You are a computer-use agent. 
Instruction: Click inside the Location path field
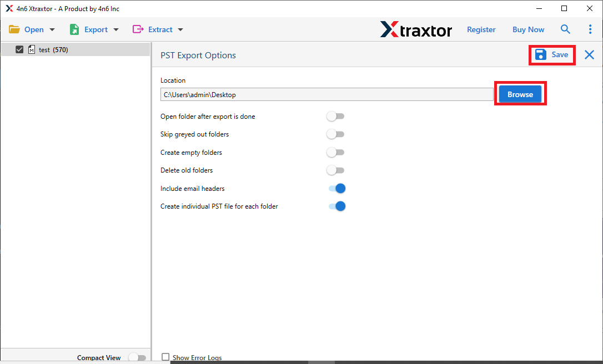(326, 94)
